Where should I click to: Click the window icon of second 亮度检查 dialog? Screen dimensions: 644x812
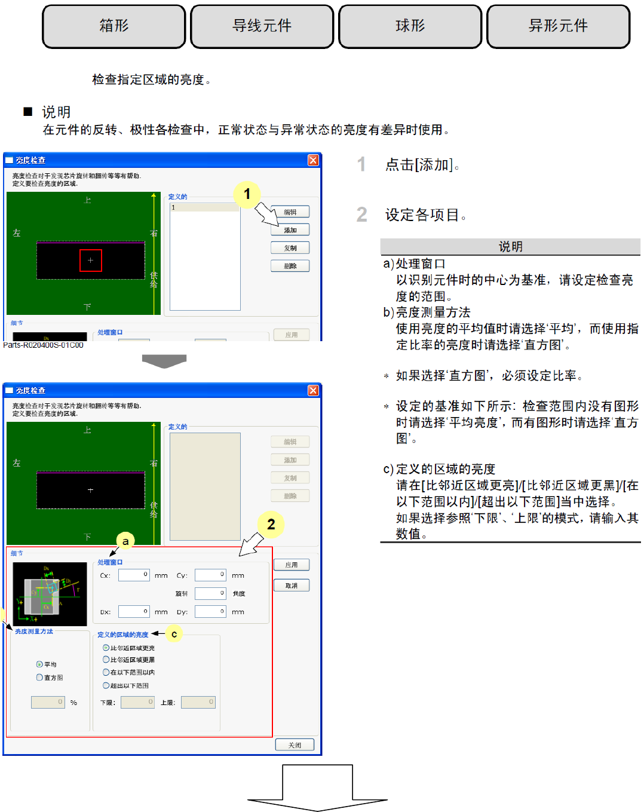tap(9, 390)
